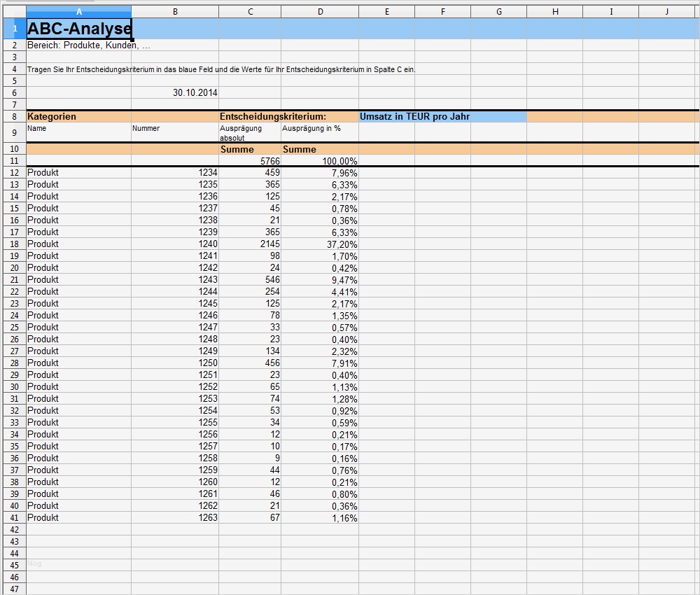Click the 7,91% cell

[320, 363]
